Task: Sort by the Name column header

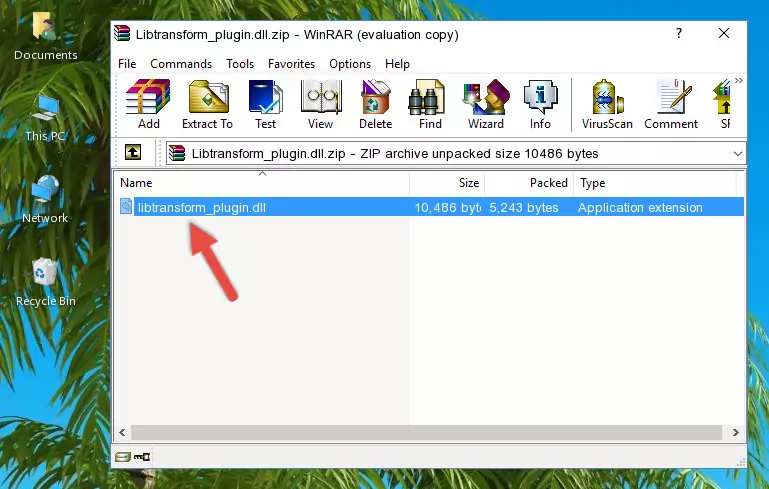Action: point(262,183)
